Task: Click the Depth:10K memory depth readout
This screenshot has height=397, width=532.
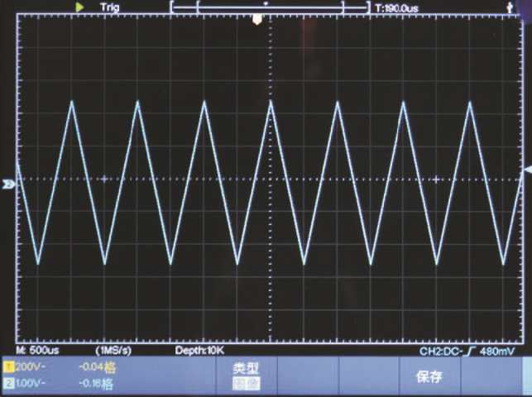Action: tap(199, 350)
